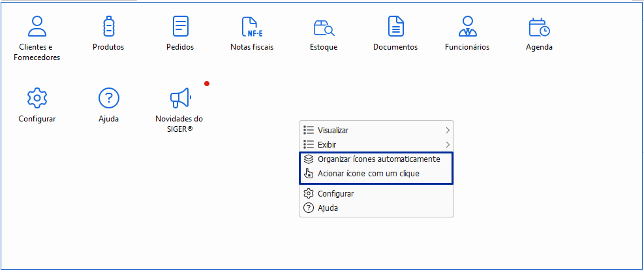Choose Configurar in the context menu
This screenshot has width=644, height=271.
[x=335, y=194]
